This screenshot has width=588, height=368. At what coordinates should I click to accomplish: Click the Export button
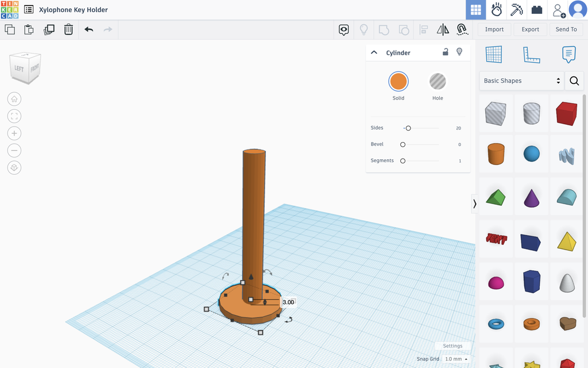click(530, 29)
